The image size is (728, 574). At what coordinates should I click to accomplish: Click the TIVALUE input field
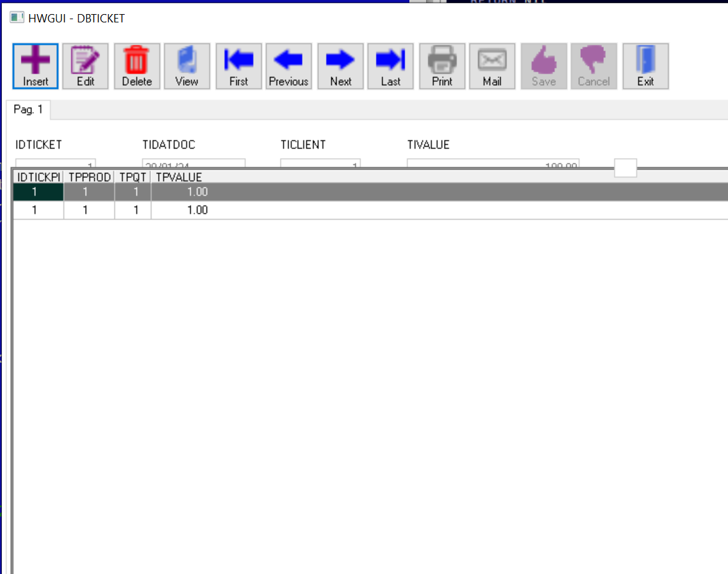point(493,163)
